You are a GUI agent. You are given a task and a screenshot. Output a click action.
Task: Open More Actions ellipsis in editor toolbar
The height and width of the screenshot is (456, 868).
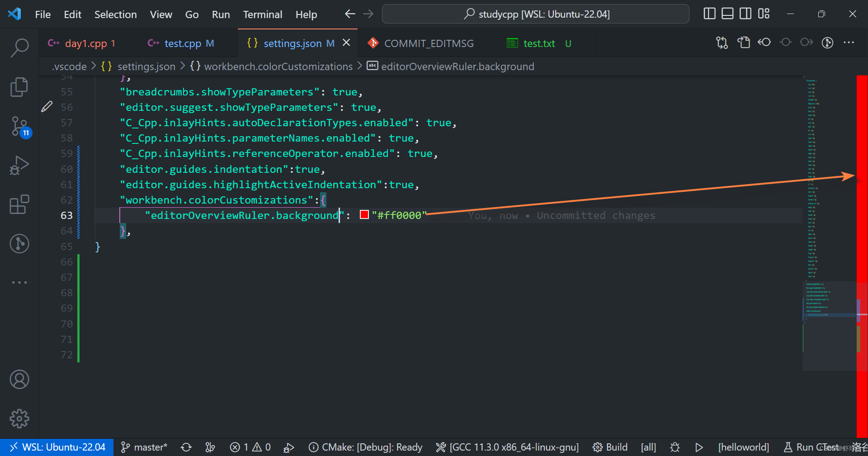tap(849, 43)
